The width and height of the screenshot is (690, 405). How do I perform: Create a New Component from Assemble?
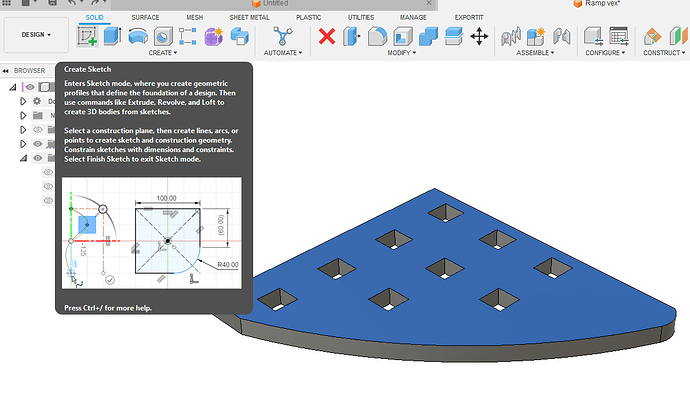click(x=536, y=37)
